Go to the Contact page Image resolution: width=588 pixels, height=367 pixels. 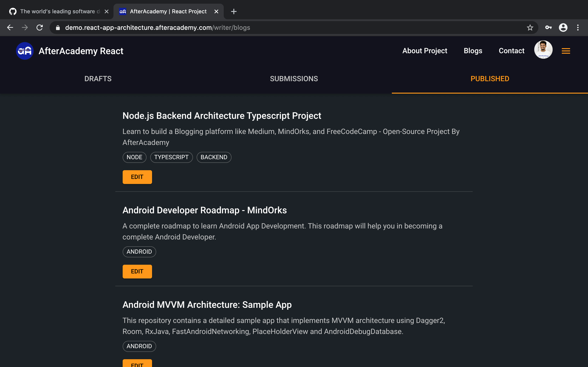[511, 51]
